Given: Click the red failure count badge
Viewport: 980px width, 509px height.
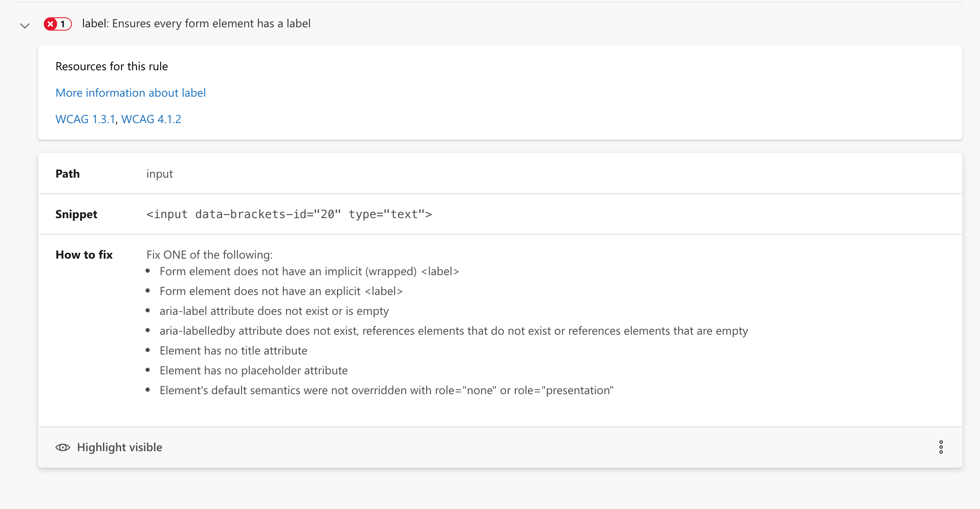Looking at the screenshot, I should click(x=57, y=24).
